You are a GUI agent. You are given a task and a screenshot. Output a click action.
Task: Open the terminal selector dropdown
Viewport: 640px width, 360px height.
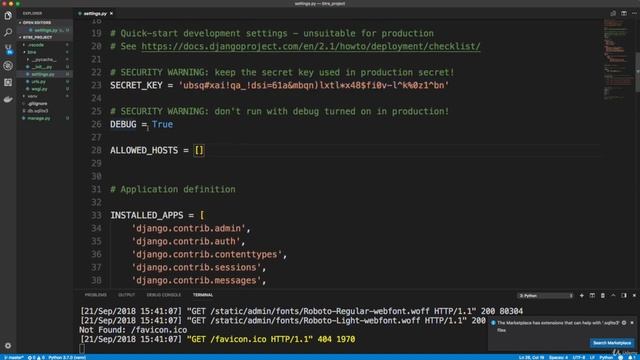coord(545,296)
